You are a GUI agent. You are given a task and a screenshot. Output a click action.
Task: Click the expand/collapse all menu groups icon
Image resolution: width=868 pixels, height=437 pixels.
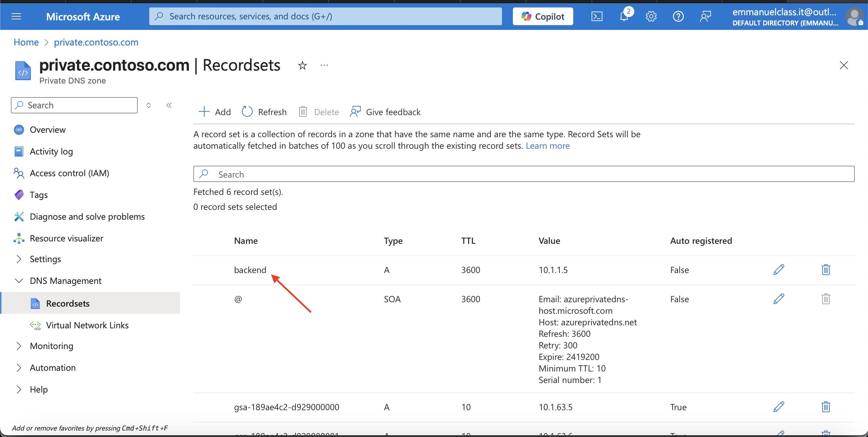pos(149,105)
